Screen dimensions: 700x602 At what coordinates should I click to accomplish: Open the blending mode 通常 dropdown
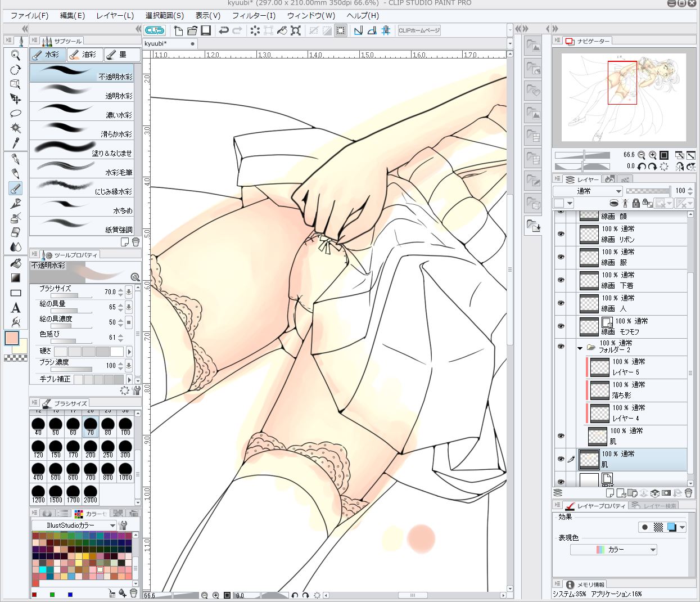pyautogui.click(x=588, y=191)
